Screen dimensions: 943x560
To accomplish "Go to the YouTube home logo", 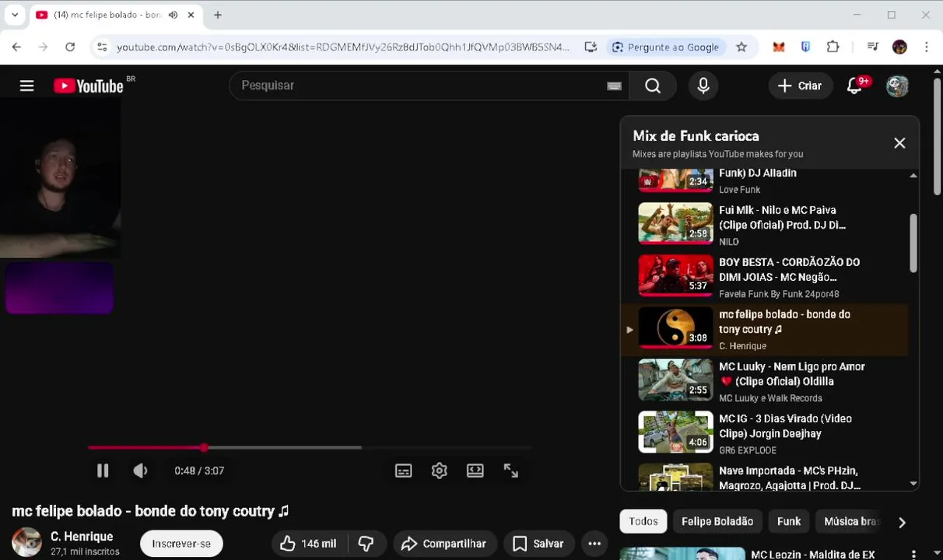I will (89, 86).
